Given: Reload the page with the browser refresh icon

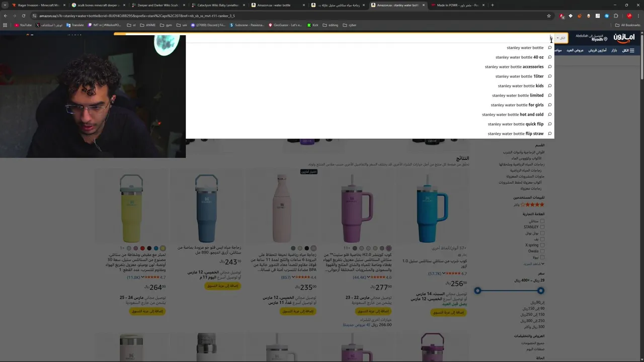Looking at the screenshot, I should pos(23,16).
